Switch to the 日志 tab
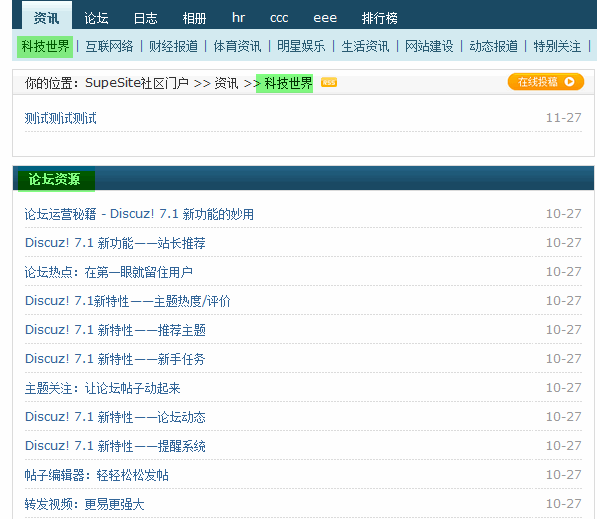This screenshot has height=519, width=600. tap(145, 18)
